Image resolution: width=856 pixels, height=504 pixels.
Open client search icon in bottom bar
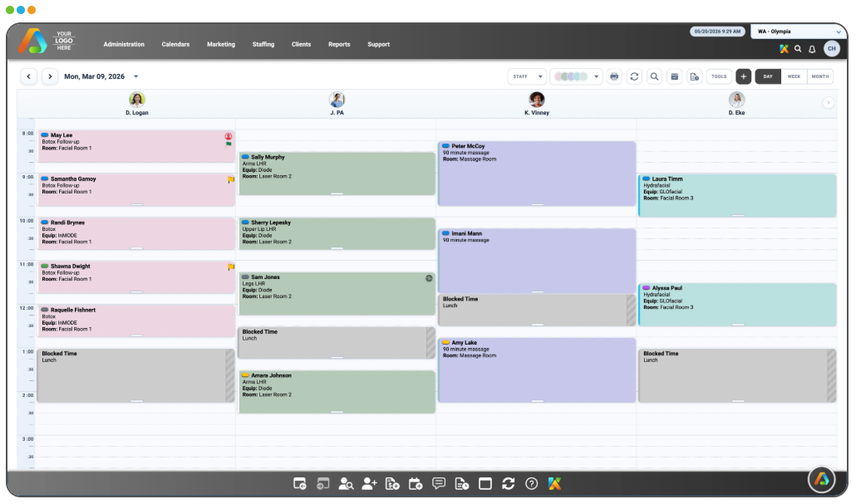click(346, 484)
